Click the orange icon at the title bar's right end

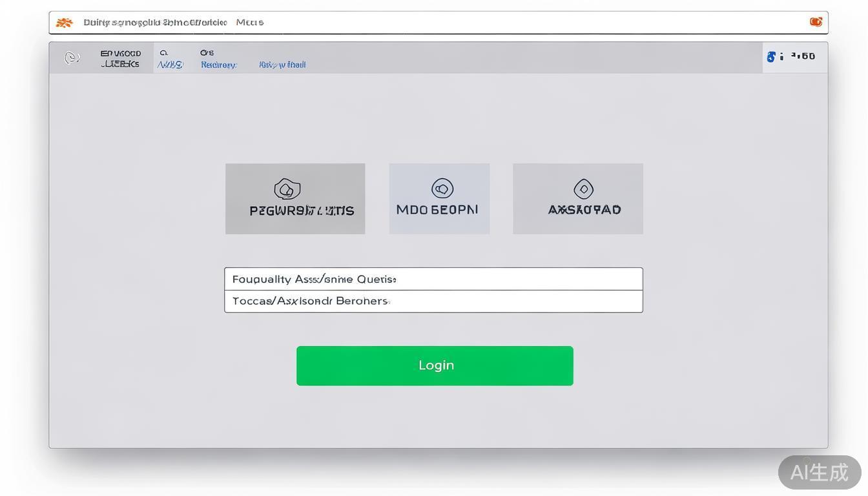point(816,22)
